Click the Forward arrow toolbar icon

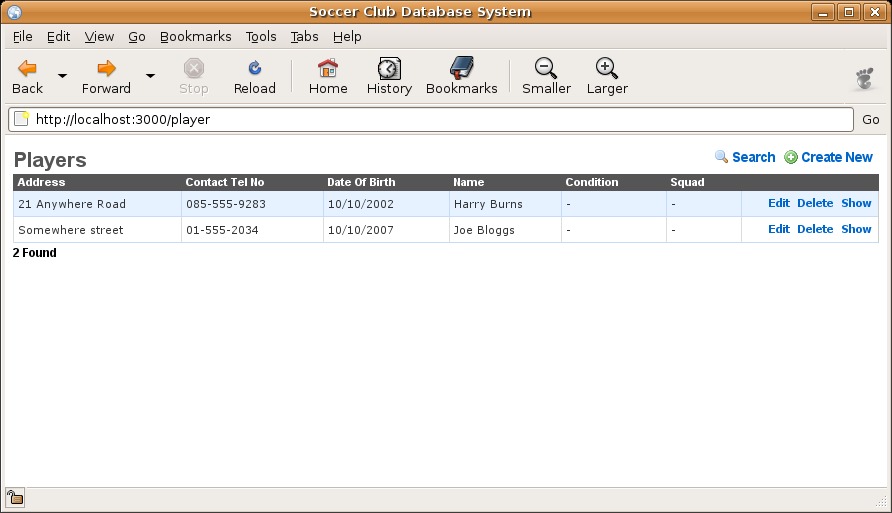tap(106, 69)
